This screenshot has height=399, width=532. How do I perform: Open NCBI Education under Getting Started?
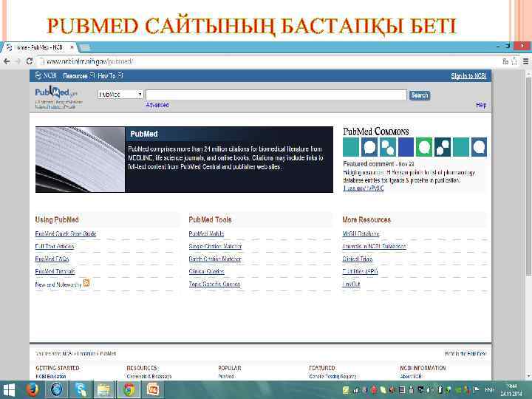point(51,376)
